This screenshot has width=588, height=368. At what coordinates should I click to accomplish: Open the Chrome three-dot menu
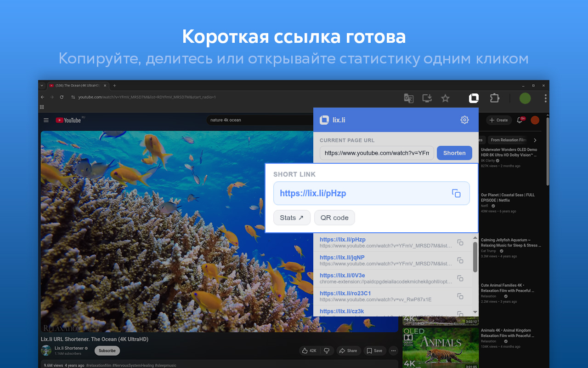click(545, 98)
